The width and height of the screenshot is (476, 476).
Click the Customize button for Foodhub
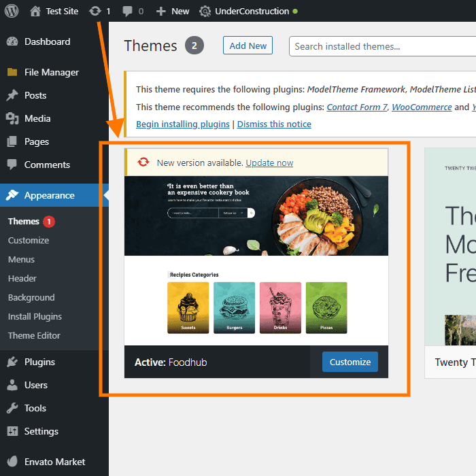[x=350, y=362]
